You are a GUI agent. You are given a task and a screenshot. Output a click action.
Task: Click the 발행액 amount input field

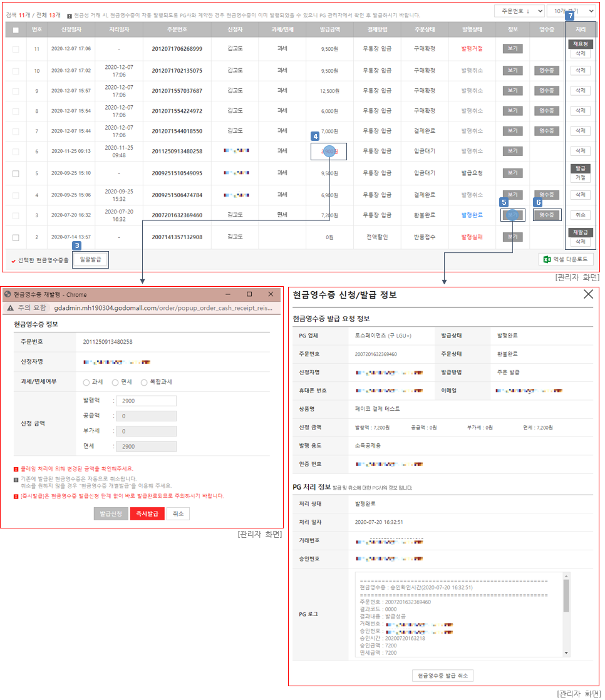(146, 401)
